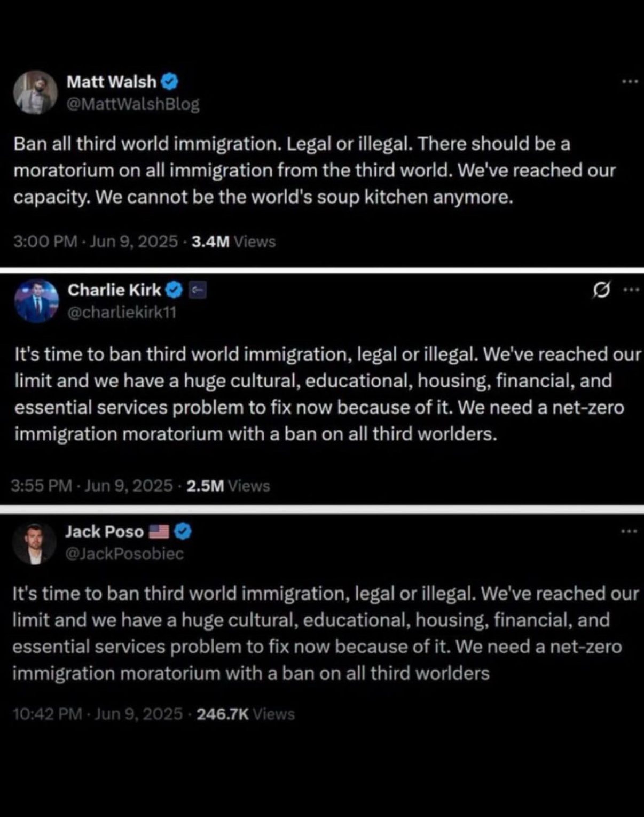Open the @charliekirk11 handle link
Image resolution: width=644 pixels, height=817 pixels.
coord(122,312)
